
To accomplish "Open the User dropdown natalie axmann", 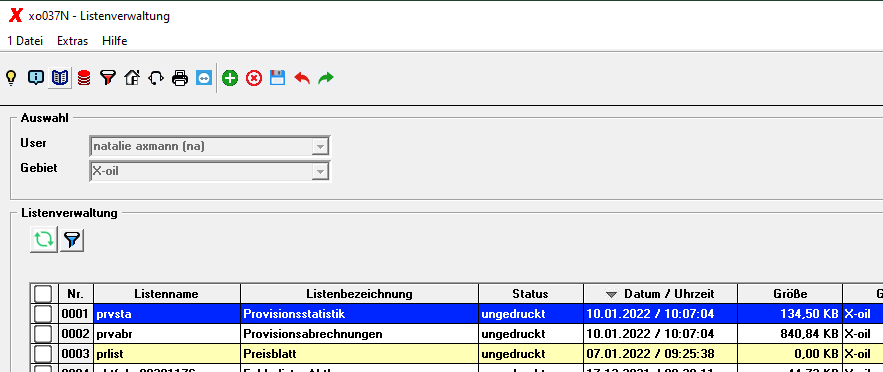I will tap(209, 147).
